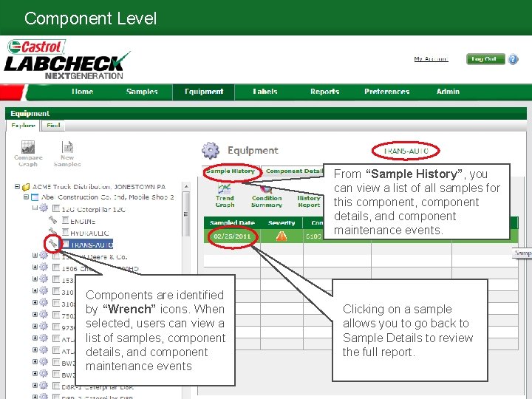Click the Abel Construction site icon
Viewport: 532px width, 399px height.
[x=35, y=197]
